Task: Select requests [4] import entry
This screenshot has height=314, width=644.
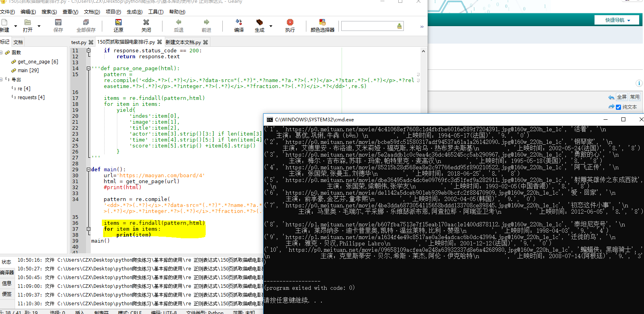Action: (x=31, y=97)
